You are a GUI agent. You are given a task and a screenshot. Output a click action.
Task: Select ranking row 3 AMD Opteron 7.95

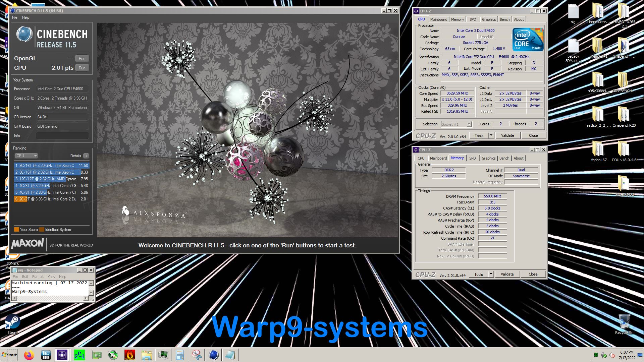click(52, 179)
